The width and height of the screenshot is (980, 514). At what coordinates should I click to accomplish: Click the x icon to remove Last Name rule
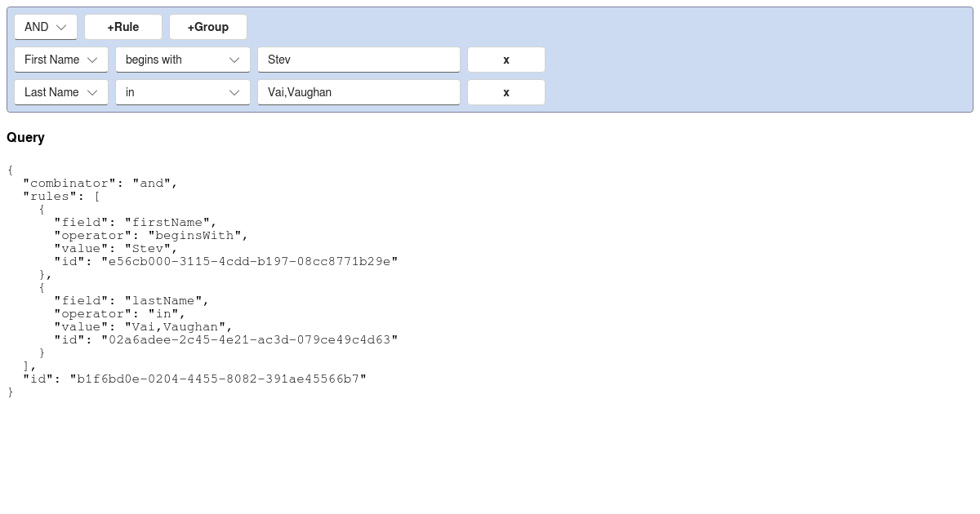click(506, 92)
